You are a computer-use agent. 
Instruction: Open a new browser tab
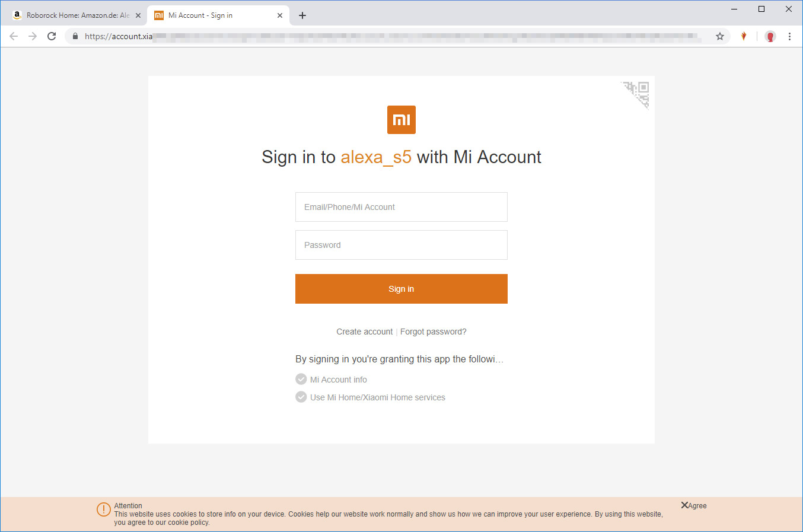point(302,15)
